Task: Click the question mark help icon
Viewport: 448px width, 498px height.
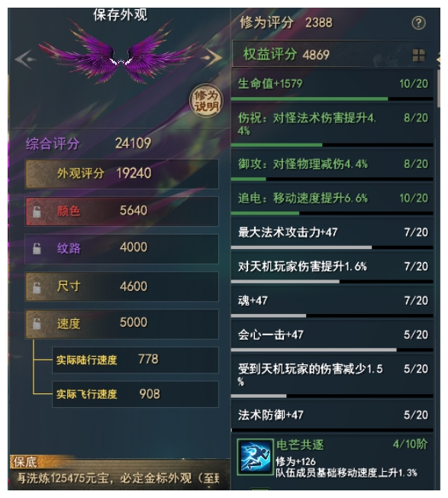Action: (418, 23)
